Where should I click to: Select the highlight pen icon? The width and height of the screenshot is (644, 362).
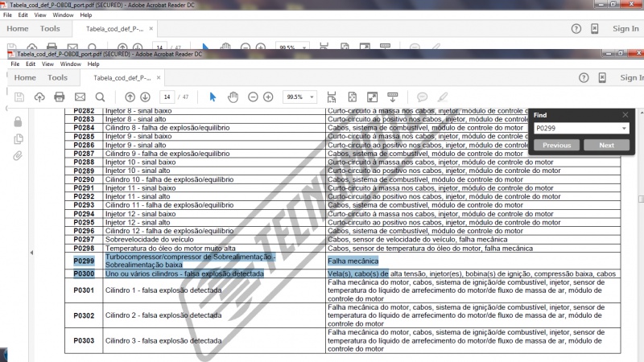tap(442, 97)
